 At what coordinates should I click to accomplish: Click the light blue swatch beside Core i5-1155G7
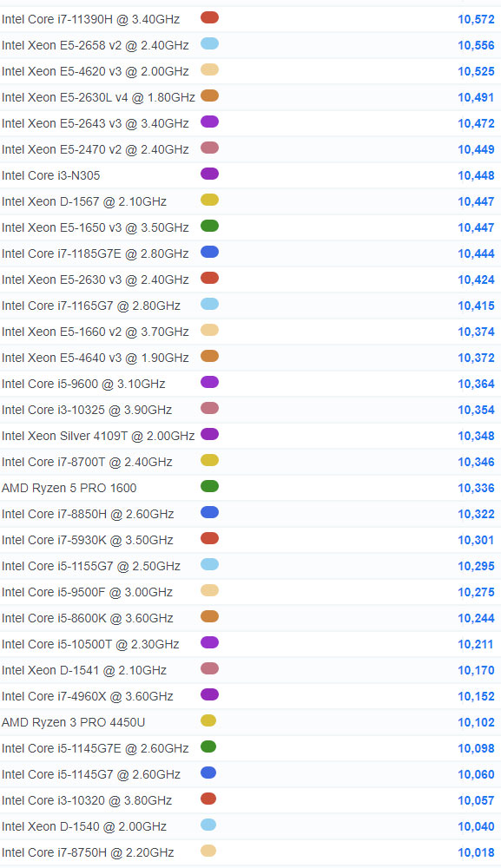pos(209,564)
